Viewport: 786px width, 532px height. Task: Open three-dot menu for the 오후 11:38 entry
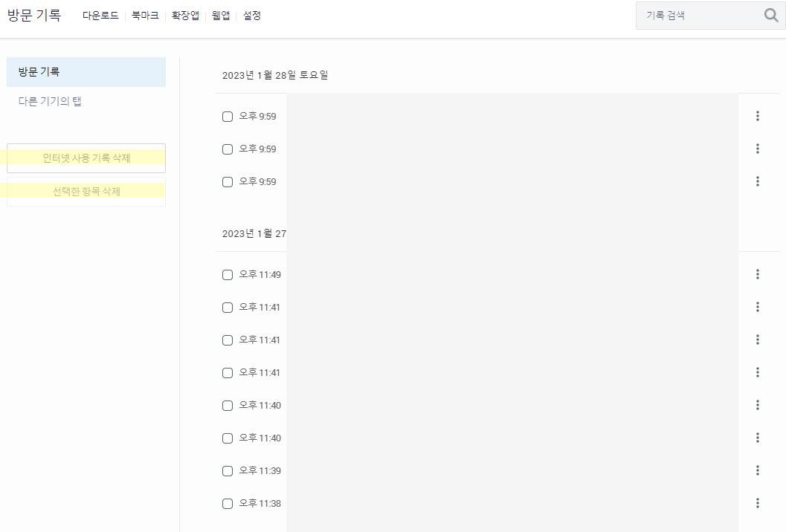[x=758, y=503]
